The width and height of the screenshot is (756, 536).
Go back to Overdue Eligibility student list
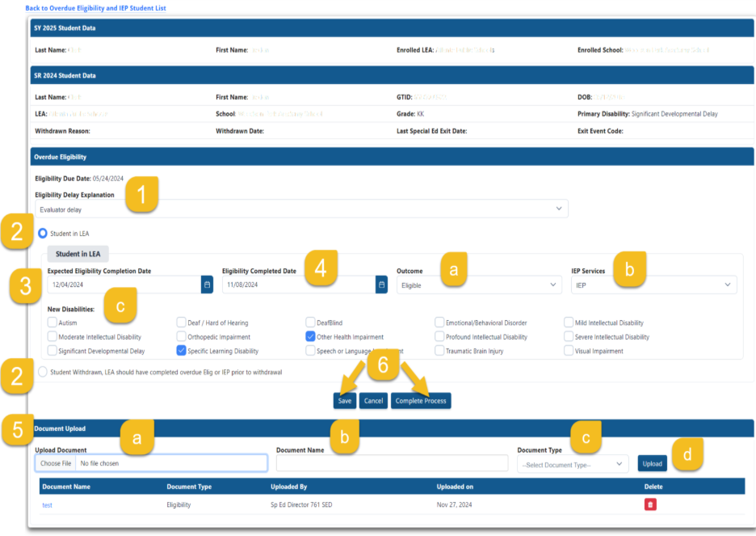pos(95,7)
